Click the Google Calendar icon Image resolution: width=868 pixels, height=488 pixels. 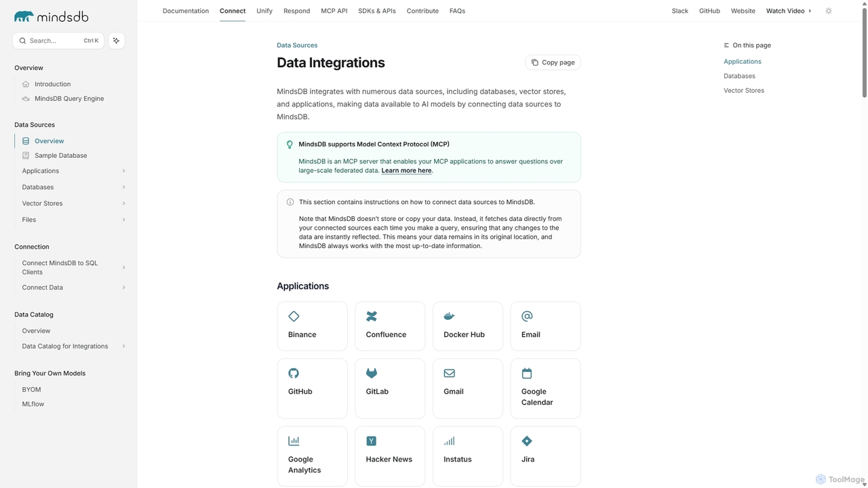click(x=527, y=373)
